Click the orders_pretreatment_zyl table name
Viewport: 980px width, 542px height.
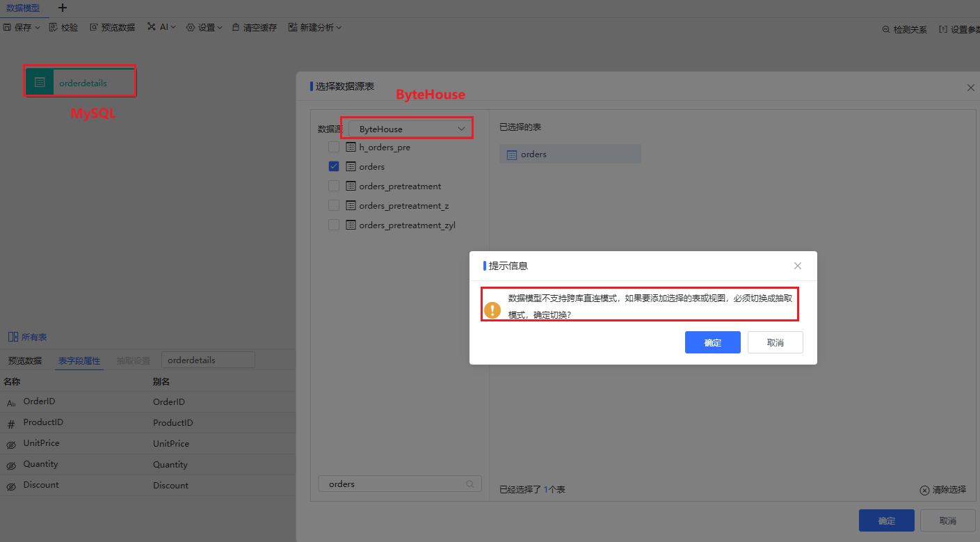tap(407, 225)
